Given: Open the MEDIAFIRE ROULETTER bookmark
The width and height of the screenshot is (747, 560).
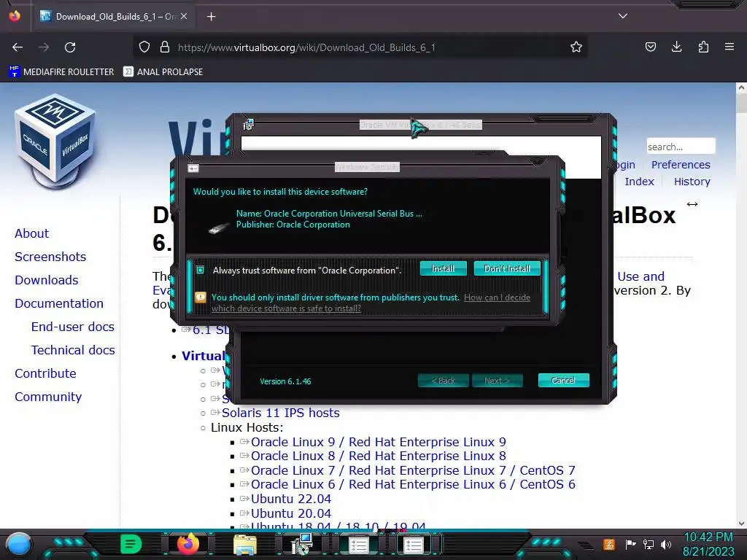Looking at the screenshot, I should pyautogui.click(x=61, y=72).
